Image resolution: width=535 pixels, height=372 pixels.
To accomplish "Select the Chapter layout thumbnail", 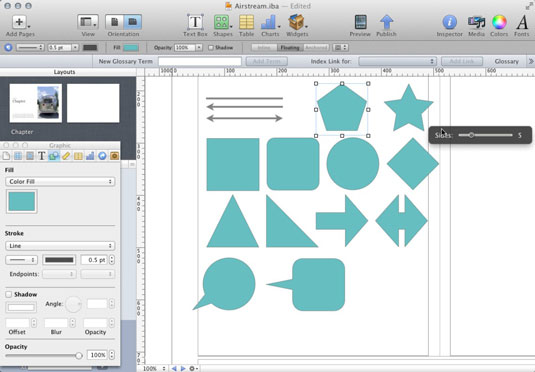I will [35, 103].
